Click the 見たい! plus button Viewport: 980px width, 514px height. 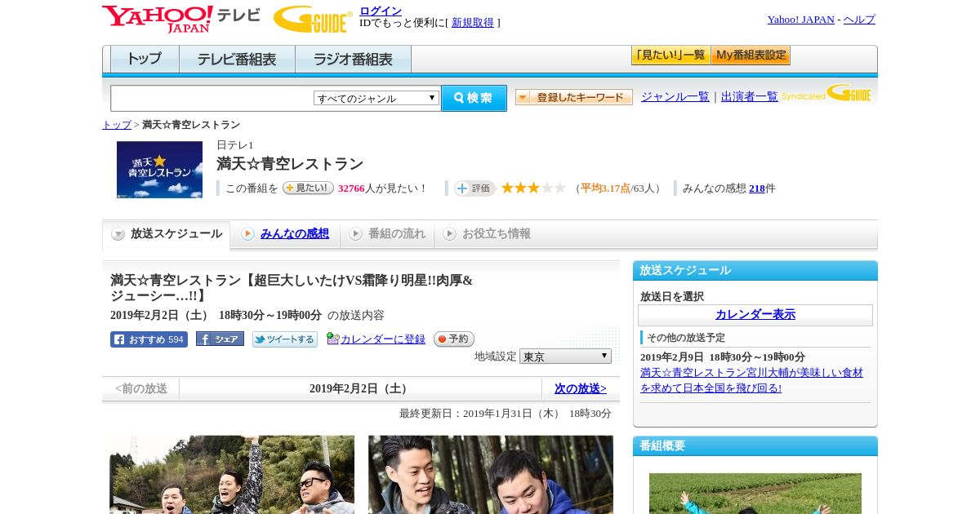pos(308,188)
